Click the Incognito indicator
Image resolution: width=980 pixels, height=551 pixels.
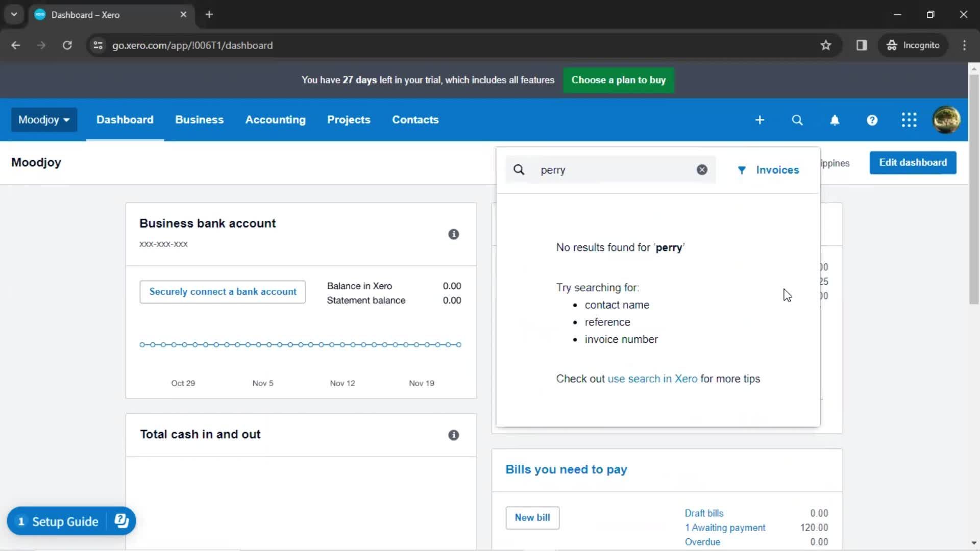click(x=913, y=45)
